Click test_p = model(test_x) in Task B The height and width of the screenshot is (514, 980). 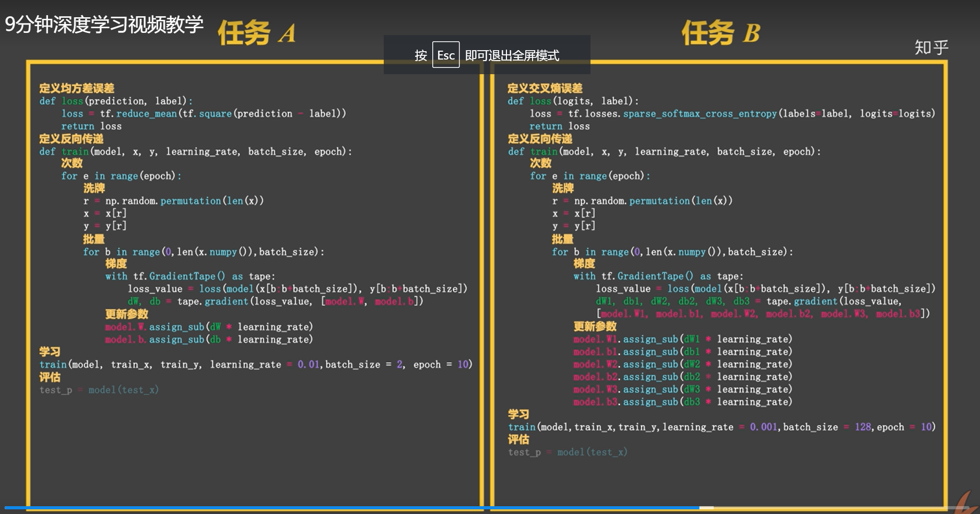click(x=568, y=452)
